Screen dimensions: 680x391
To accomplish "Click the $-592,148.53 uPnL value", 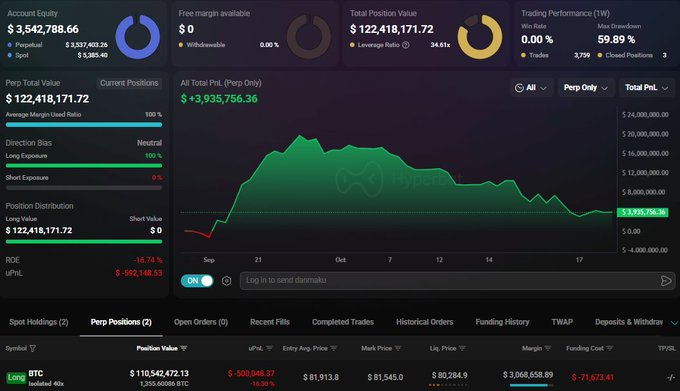I will [x=139, y=273].
